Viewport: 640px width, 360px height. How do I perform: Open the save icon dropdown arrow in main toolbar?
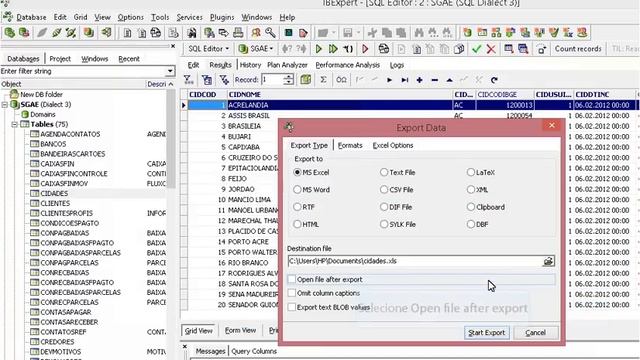(x=358, y=33)
